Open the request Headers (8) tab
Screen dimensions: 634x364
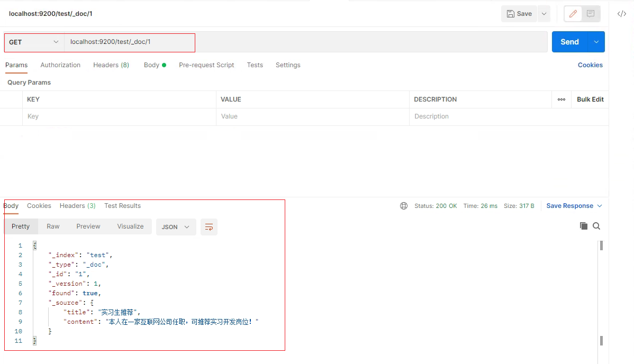(111, 65)
